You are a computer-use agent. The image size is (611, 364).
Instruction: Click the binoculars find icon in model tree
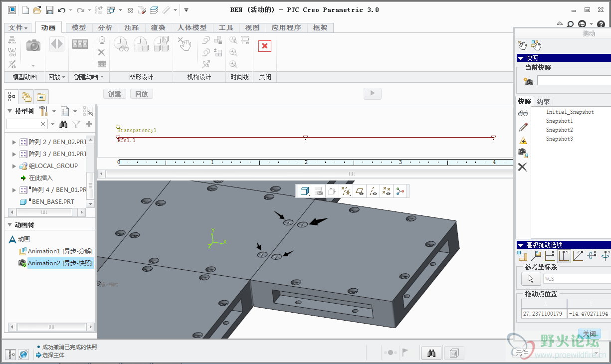coord(63,124)
